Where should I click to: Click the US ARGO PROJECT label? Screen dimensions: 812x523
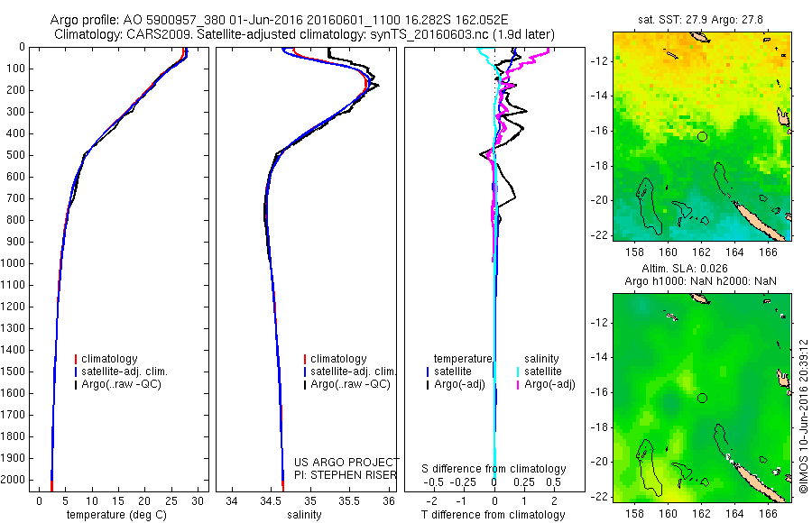pyautogui.click(x=346, y=462)
